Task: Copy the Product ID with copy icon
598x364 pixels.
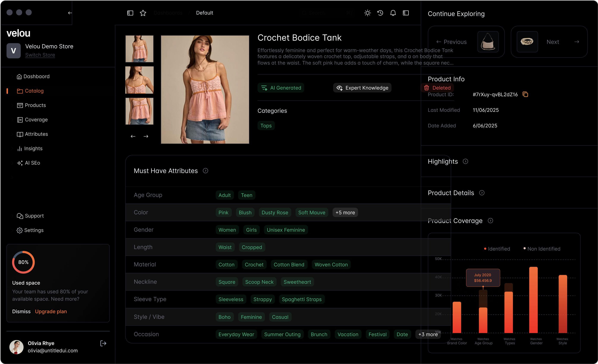Action: click(525, 94)
